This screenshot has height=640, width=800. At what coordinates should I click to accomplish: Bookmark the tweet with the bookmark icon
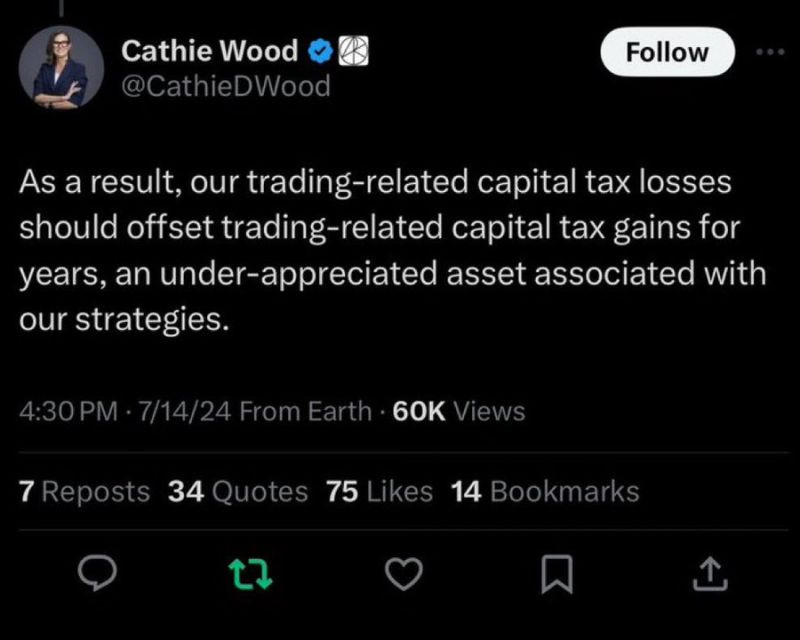point(557,574)
